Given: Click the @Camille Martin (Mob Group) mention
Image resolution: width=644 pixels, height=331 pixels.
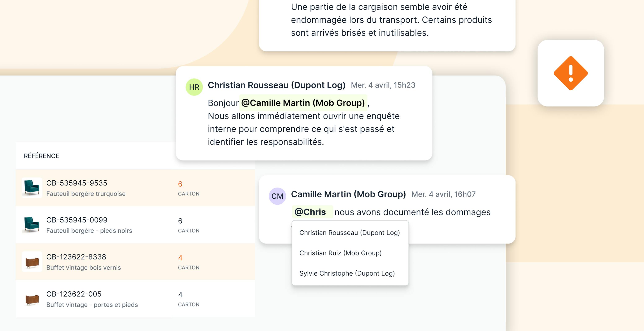Looking at the screenshot, I should click(x=303, y=103).
